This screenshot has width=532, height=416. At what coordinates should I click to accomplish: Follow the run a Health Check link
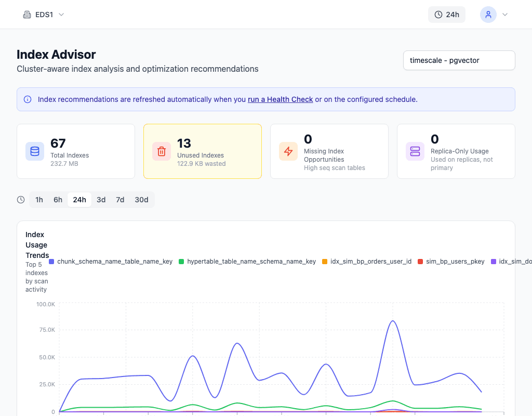(x=280, y=99)
